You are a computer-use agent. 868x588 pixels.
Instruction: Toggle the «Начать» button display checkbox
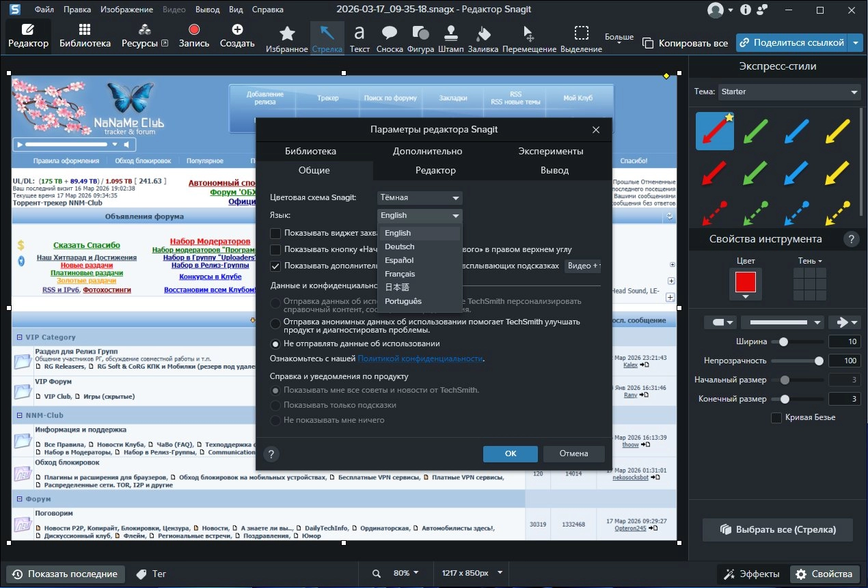coord(275,249)
